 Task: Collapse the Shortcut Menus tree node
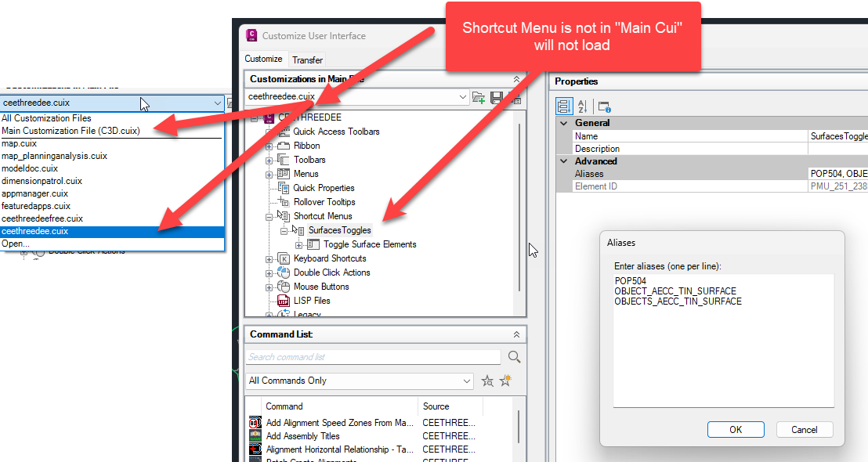click(x=269, y=217)
